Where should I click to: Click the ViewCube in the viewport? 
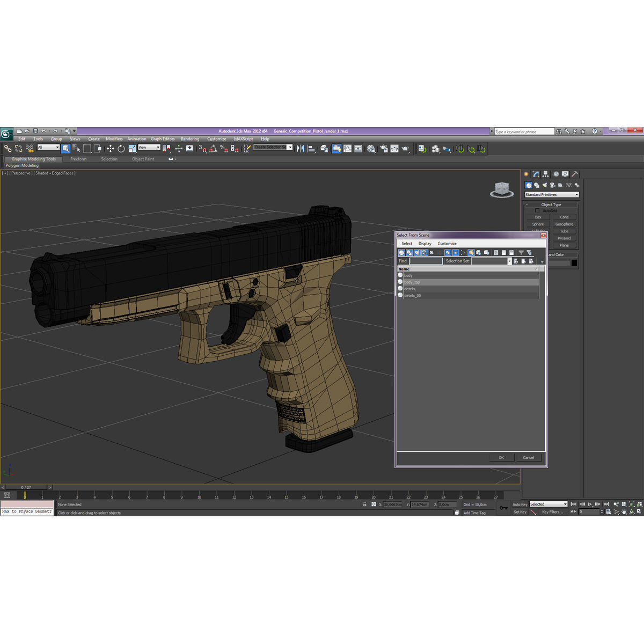point(502,189)
